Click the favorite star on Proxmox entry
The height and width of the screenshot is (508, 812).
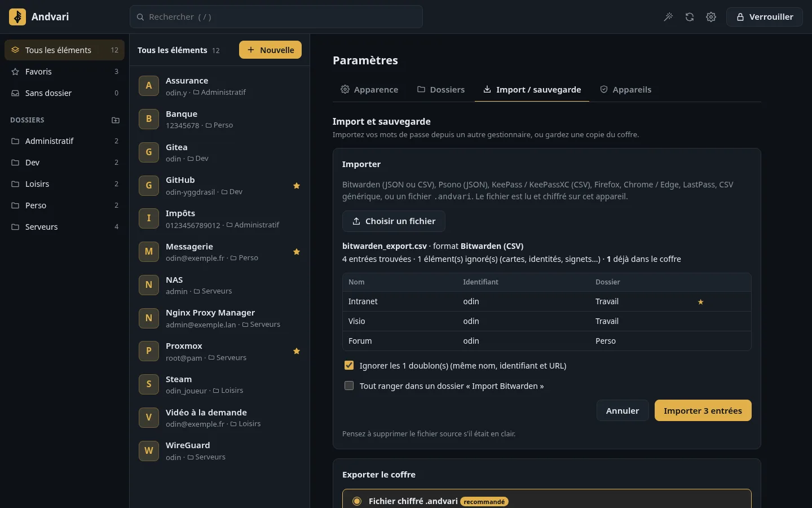[297, 351]
